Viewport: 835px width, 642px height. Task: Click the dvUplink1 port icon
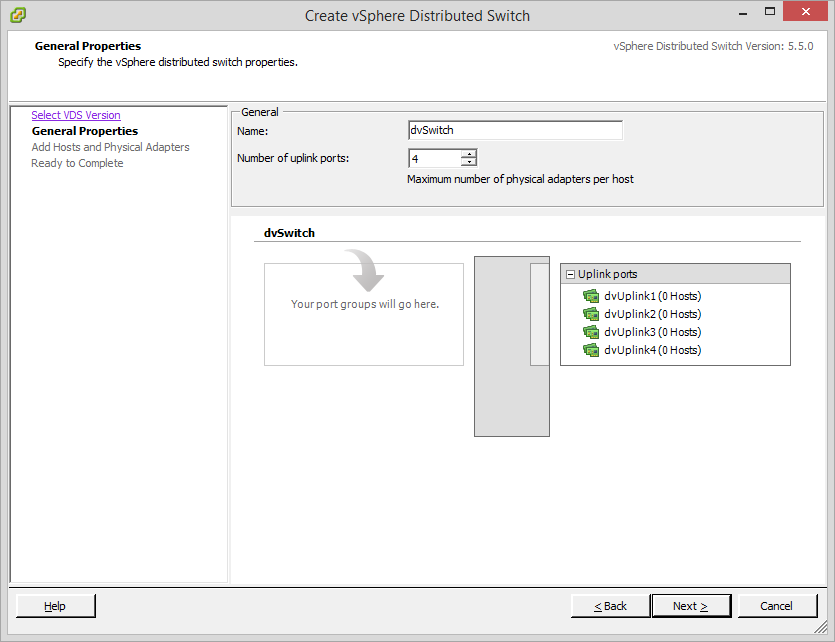tap(590, 296)
